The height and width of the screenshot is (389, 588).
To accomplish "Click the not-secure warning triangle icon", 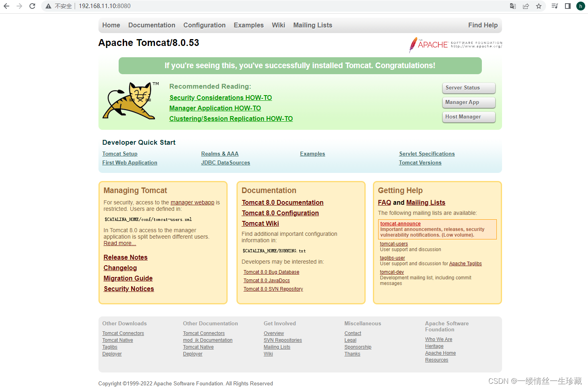I will point(48,6).
